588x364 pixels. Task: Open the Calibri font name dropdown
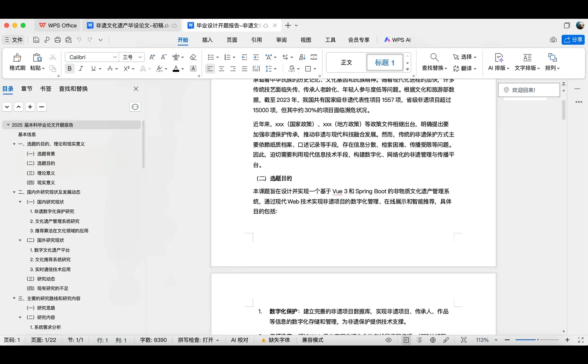pos(115,57)
